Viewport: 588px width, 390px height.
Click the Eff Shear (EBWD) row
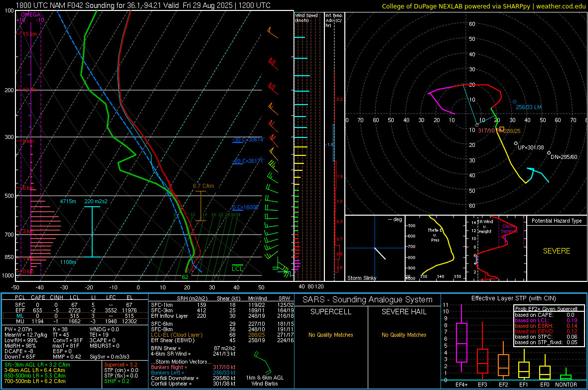tap(222, 341)
